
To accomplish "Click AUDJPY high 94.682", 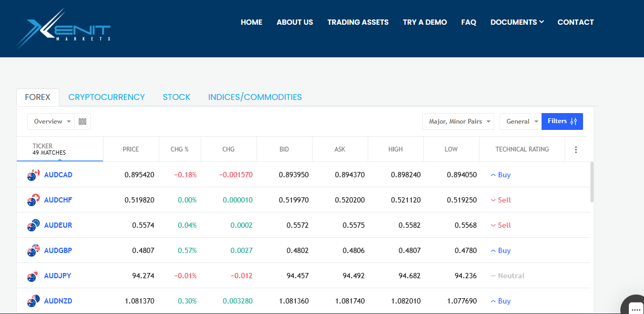I will [409, 276].
